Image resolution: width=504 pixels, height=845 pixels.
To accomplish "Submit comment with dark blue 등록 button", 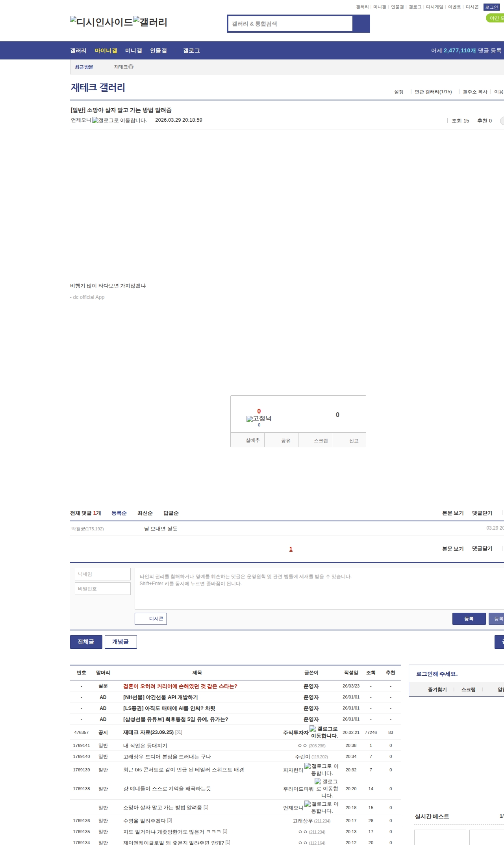I will click(469, 619).
